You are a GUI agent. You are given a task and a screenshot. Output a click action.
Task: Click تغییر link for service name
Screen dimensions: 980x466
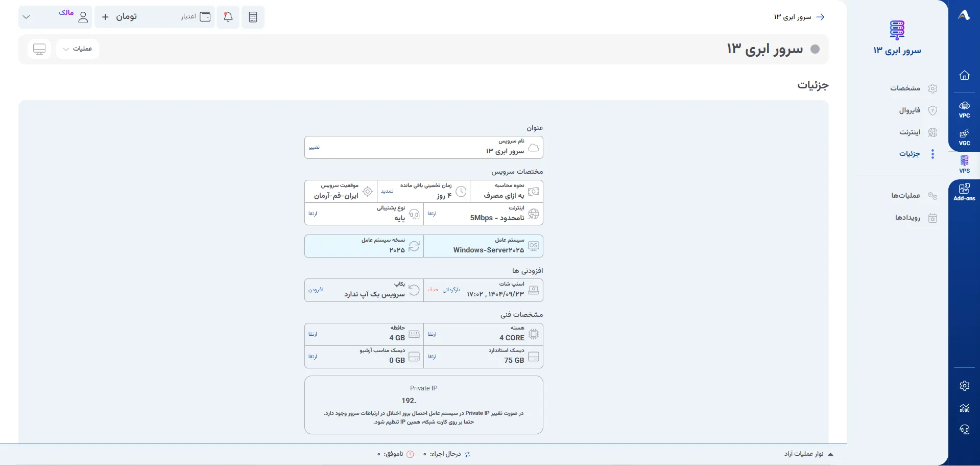314,147
